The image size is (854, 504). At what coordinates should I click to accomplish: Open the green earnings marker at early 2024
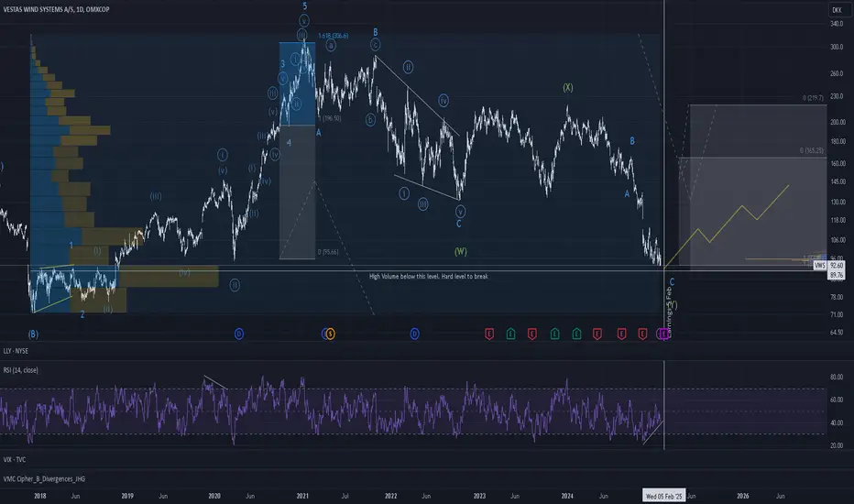click(x=576, y=334)
